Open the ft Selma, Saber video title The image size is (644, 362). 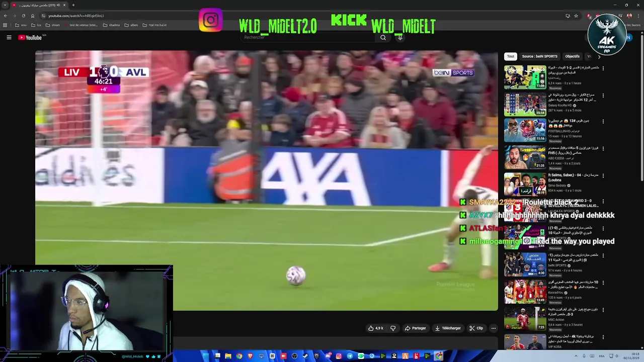pyautogui.click(x=573, y=177)
